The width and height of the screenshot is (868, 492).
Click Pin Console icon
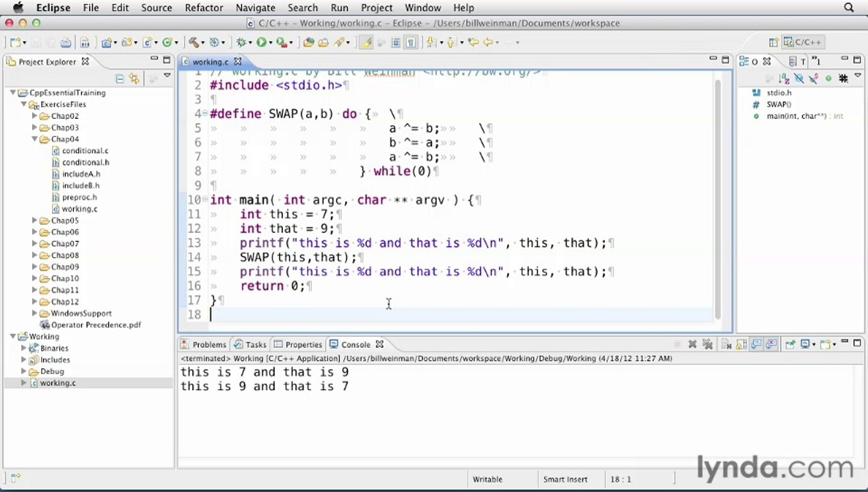coord(790,344)
